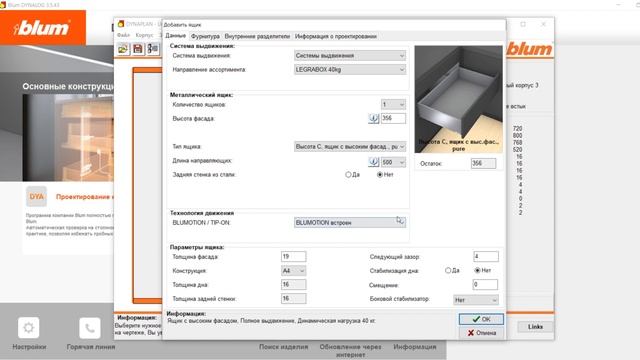This screenshot has width=640, height=360.
Task: Open the BLUMOTION / TIP-ON dropdown
Action: tap(350, 222)
